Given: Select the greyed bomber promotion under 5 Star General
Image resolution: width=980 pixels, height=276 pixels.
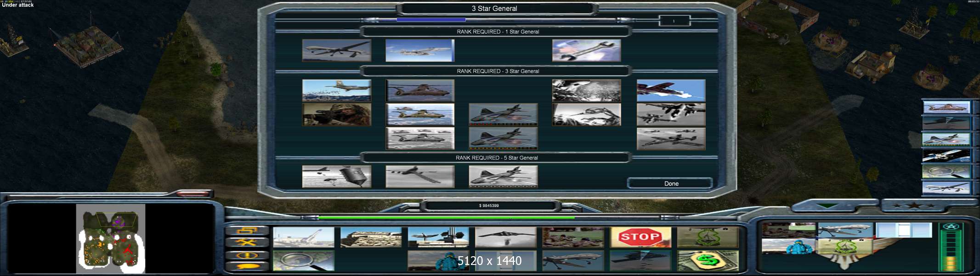Looking at the screenshot, I should 420,177.
